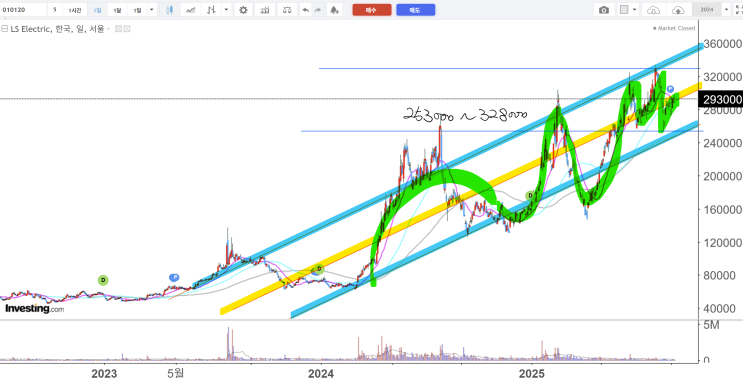
Task: Click the 200000 price axis label
Action: 723,176
